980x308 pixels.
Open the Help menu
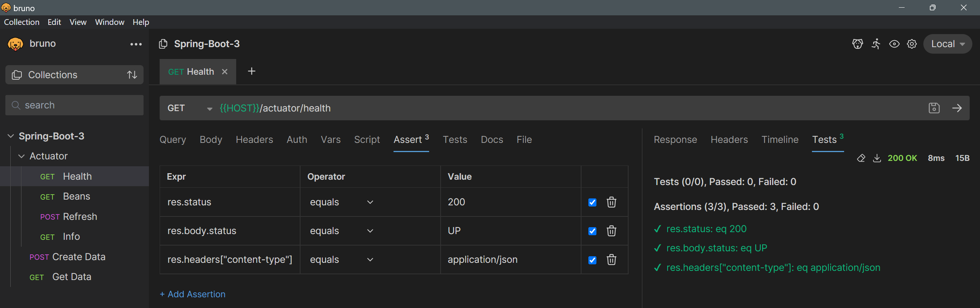click(x=140, y=22)
